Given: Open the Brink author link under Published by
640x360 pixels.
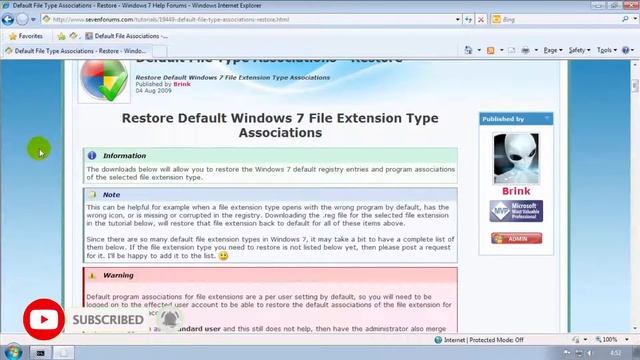Looking at the screenshot, I should point(182,84).
